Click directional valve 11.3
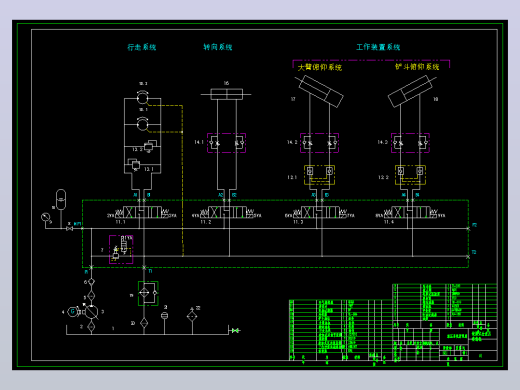Image resolution: width=520 pixels, height=390 pixels. [320, 212]
